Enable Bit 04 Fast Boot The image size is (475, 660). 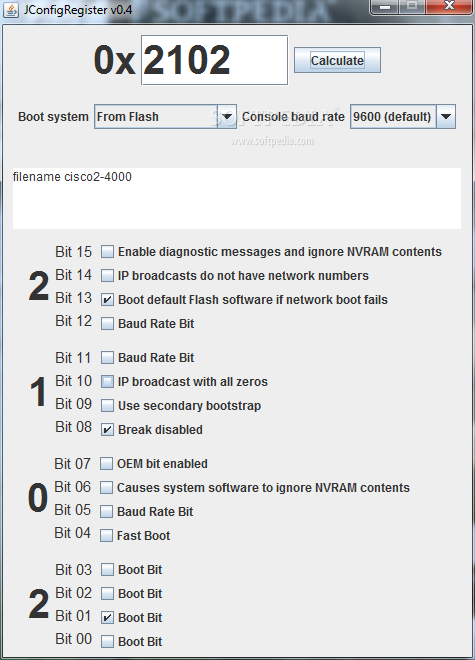106,536
